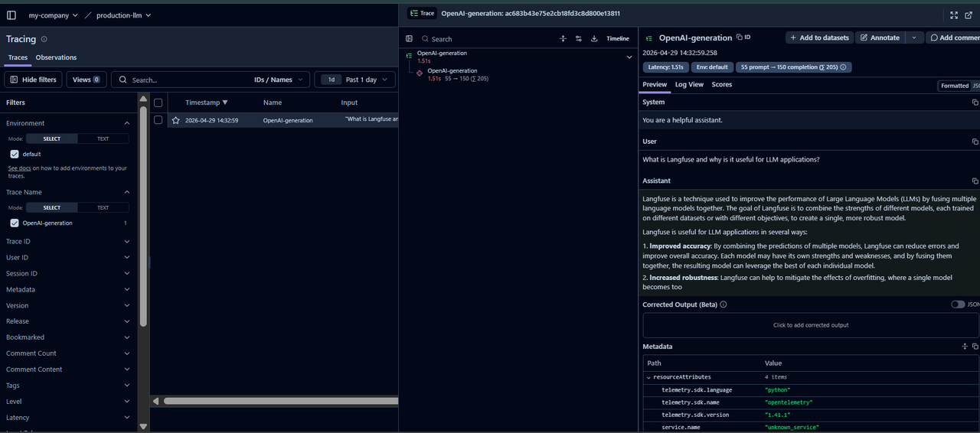Toggle the trace tree panel layout icon
Screen dimensions: 980x433
click(409, 38)
